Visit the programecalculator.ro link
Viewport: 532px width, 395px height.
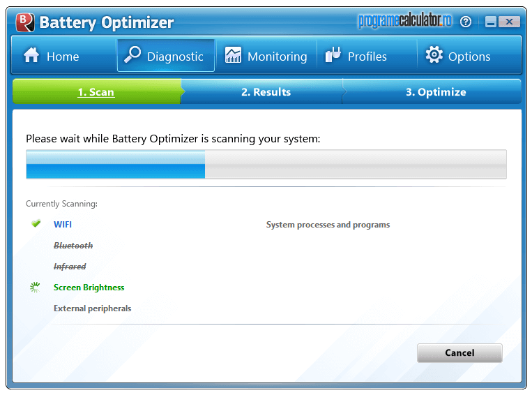coord(405,21)
